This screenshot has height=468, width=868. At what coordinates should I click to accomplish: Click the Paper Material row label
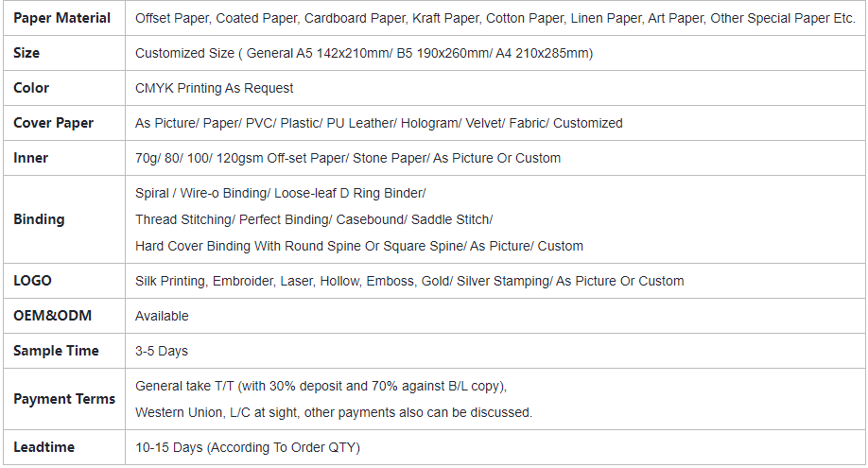click(x=61, y=18)
